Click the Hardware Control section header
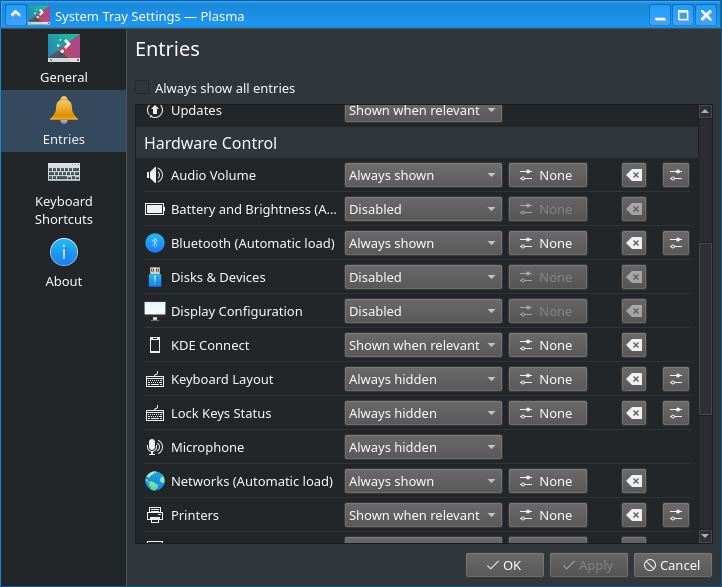 pyautogui.click(x=417, y=143)
